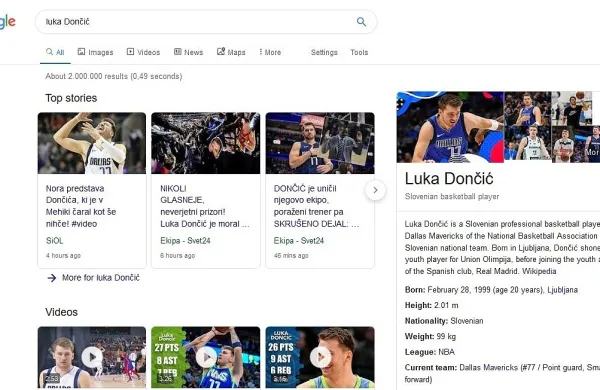
Task: Click the Wikipedia link in the description
Action: coord(539,271)
